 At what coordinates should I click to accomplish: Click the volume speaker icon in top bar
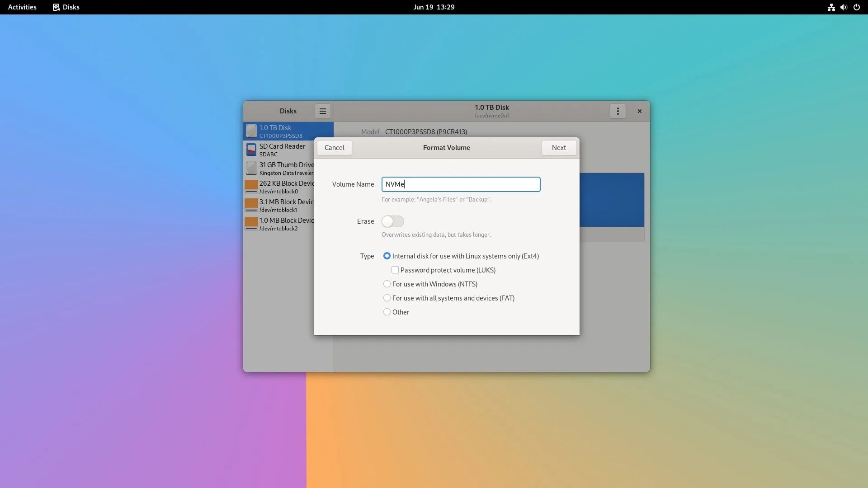[844, 7]
